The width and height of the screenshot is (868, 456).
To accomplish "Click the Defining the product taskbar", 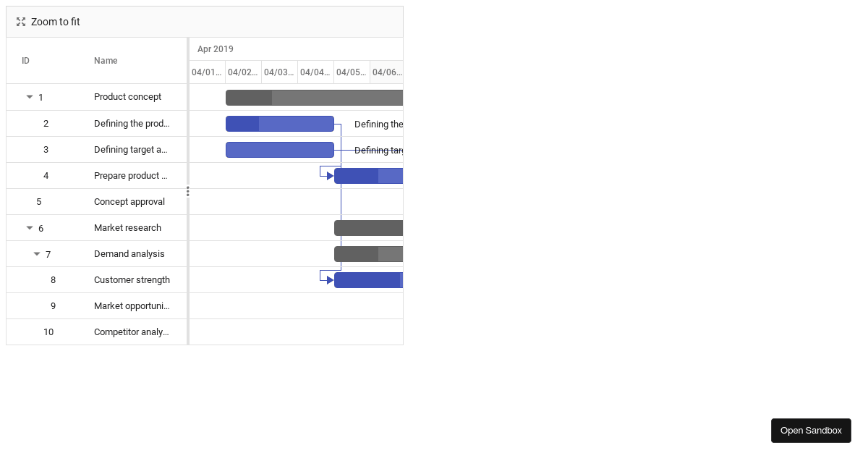I will pyautogui.click(x=289, y=124).
